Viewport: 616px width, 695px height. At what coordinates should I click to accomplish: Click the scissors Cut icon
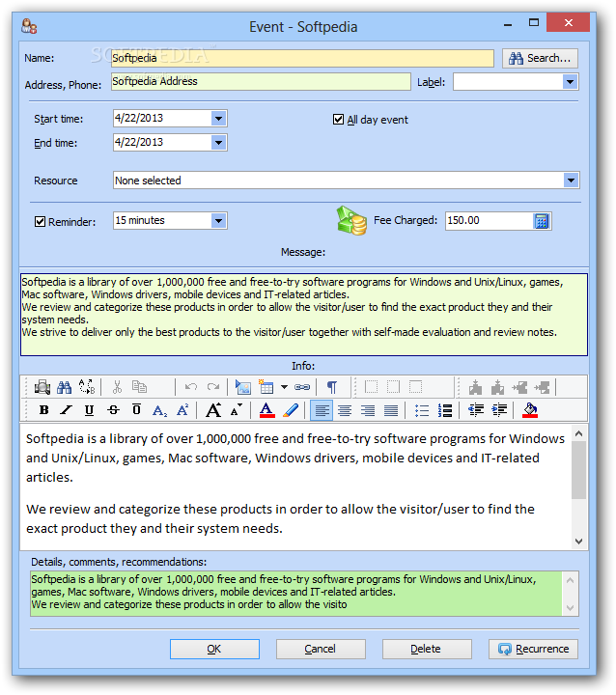click(117, 387)
